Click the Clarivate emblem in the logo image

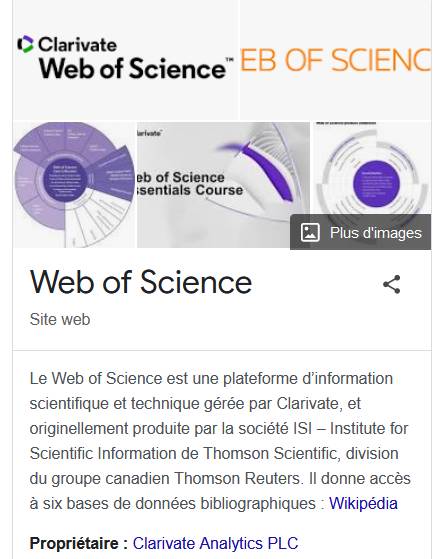[x=26, y=45]
